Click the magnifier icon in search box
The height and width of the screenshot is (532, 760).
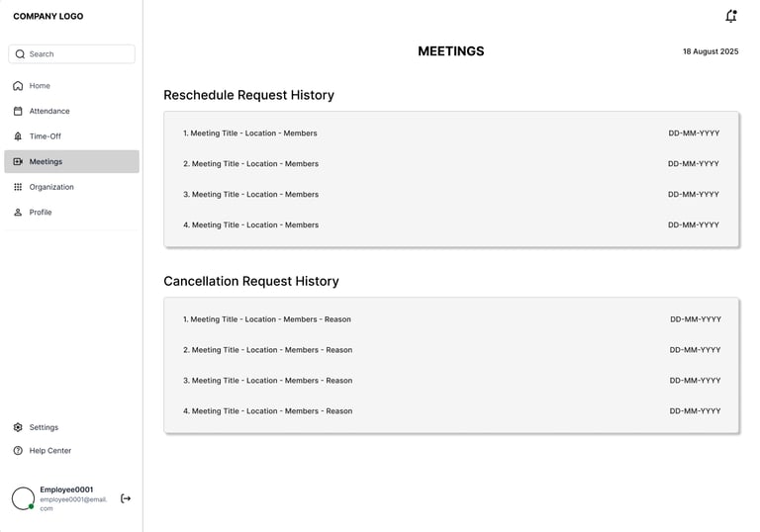[20, 54]
